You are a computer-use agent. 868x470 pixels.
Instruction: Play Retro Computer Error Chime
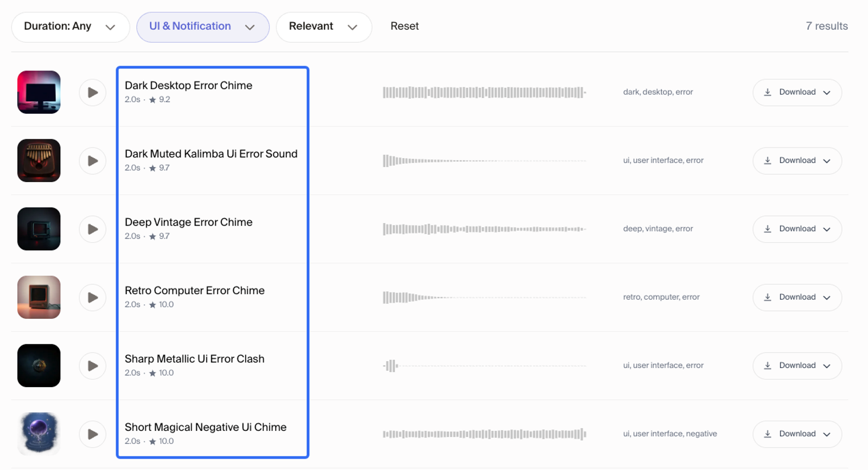coord(93,298)
